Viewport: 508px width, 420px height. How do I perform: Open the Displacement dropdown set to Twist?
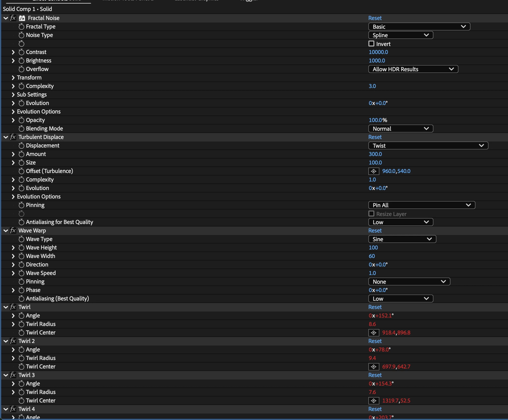pos(428,146)
